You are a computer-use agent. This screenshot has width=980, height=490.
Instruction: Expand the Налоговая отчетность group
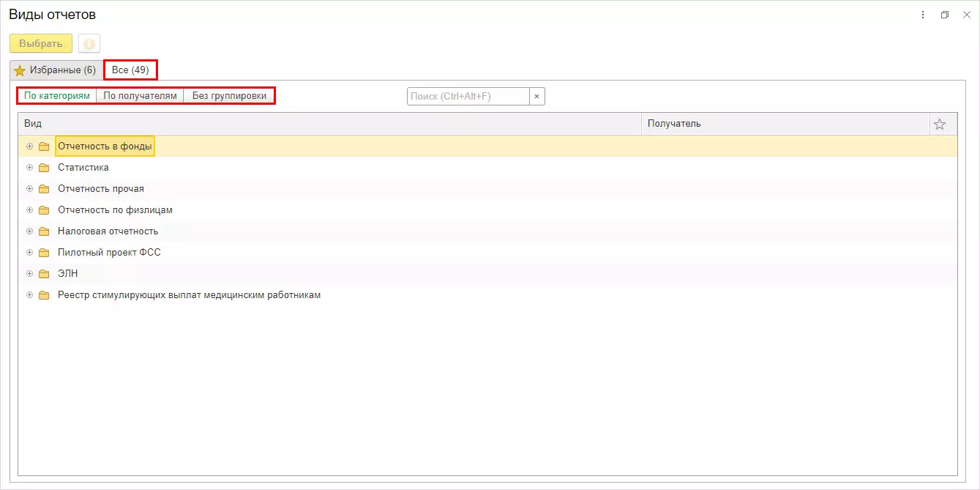(30, 231)
